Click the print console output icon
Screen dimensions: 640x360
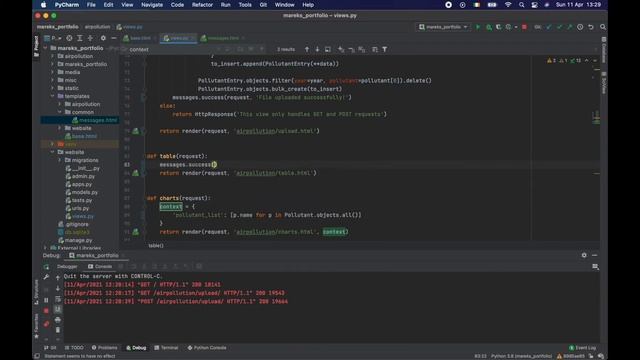pyautogui.click(x=58, y=320)
